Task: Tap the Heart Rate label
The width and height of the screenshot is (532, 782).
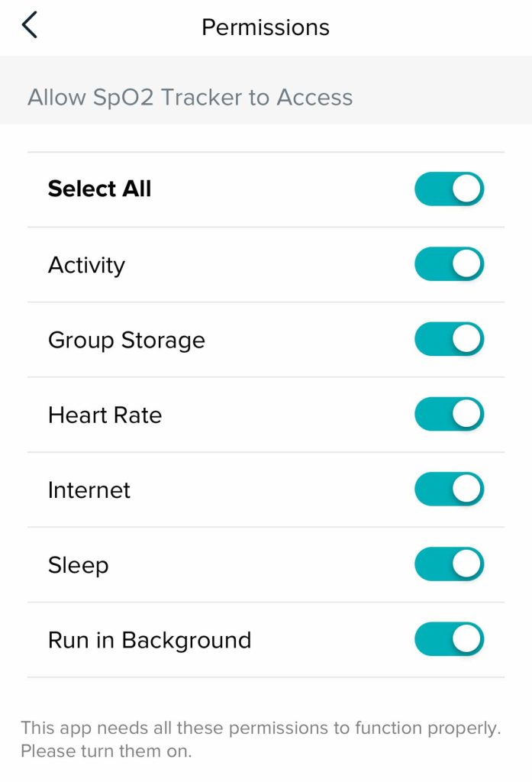Action: coord(105,415)
